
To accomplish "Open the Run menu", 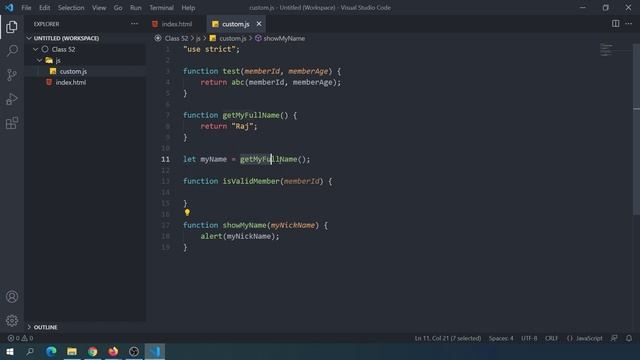I will [136, 8].
